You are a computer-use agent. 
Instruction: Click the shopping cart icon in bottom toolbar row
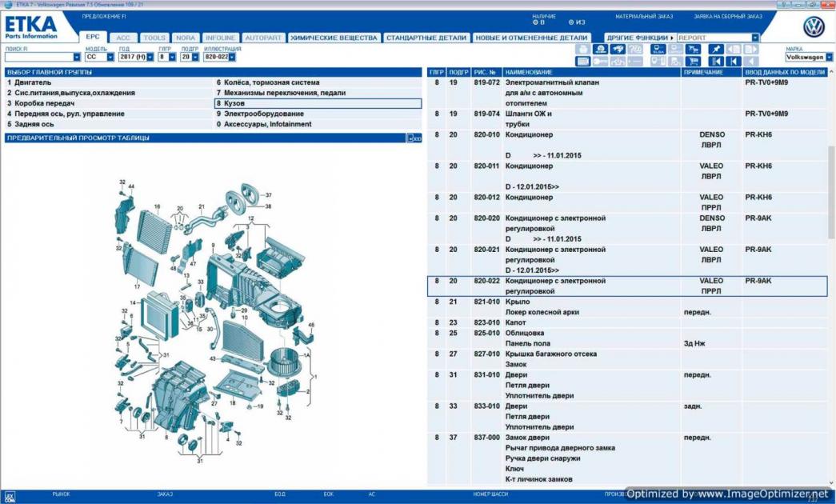tap(693, 62)
